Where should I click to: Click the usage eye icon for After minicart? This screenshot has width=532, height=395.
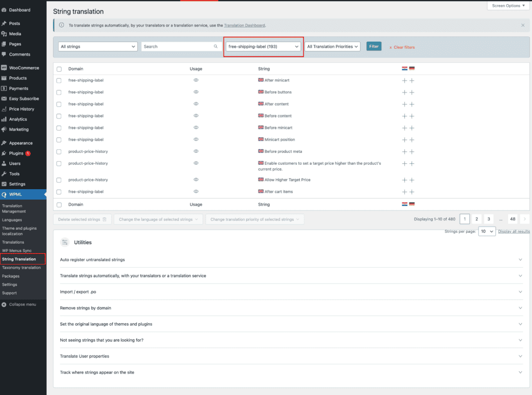196,81
